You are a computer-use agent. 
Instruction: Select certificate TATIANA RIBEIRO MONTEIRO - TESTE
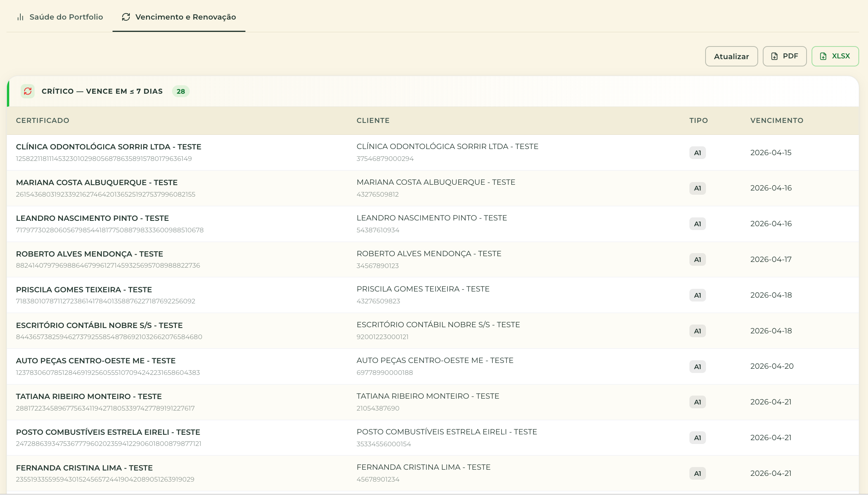[x=89, y=396]
